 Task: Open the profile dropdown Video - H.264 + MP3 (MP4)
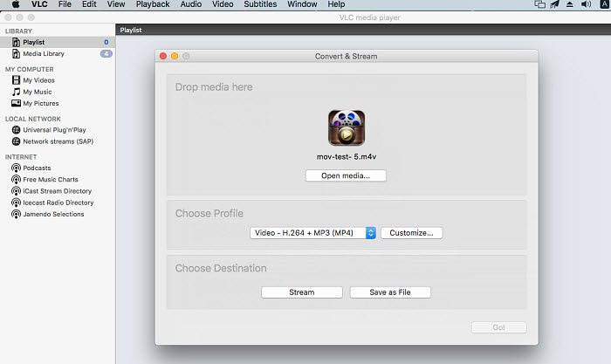click(312, 233)
